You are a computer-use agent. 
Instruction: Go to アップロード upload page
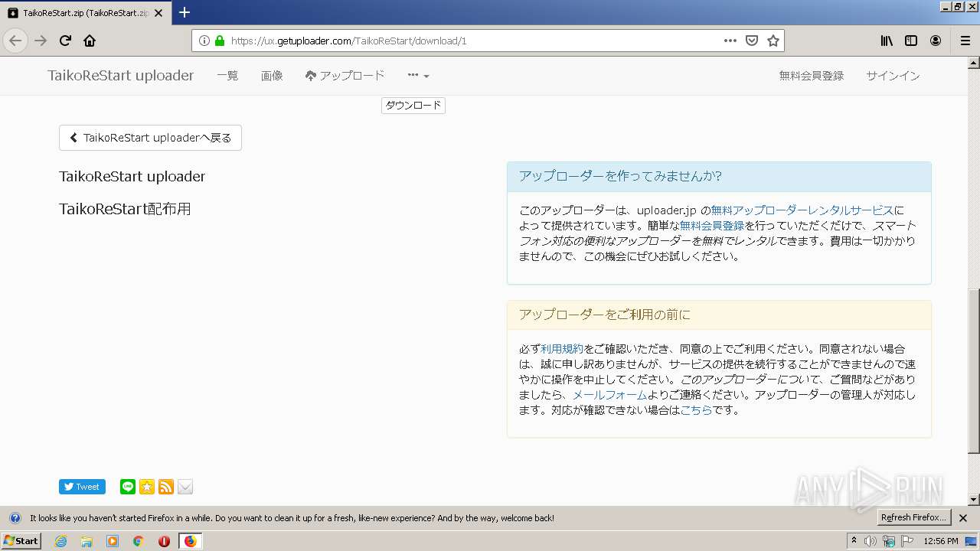pos(345,76)
